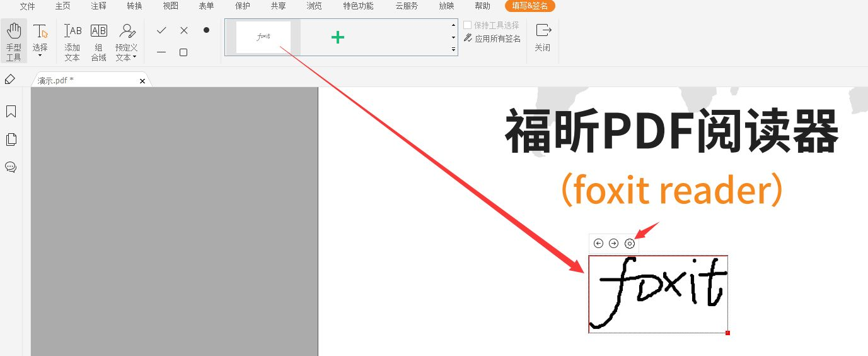Screen dimensions: 868x356
Task: Open settings gear above the signature
Action: 629,244
